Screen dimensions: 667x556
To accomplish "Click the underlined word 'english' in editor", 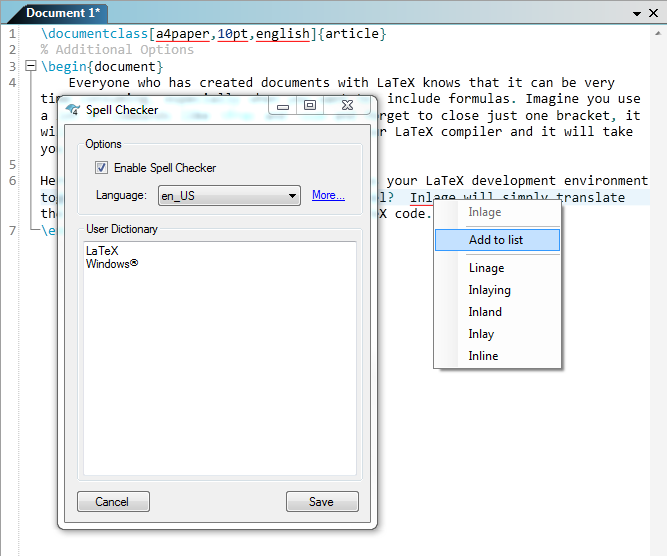I will (x=283, y=34).
